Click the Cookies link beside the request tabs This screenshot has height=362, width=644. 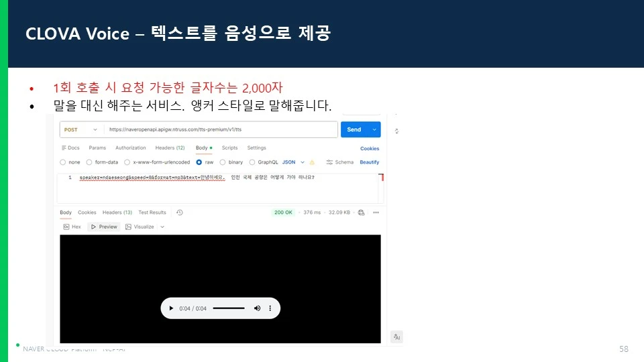[370, 149]
